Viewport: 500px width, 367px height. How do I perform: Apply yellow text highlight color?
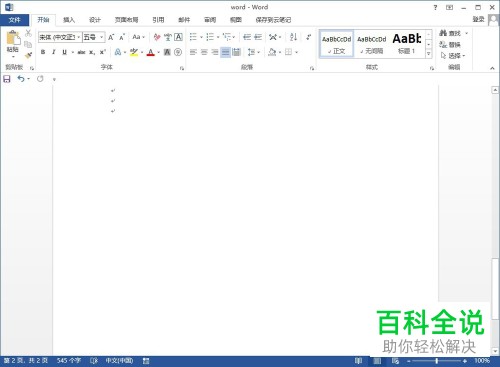[134, 52]
